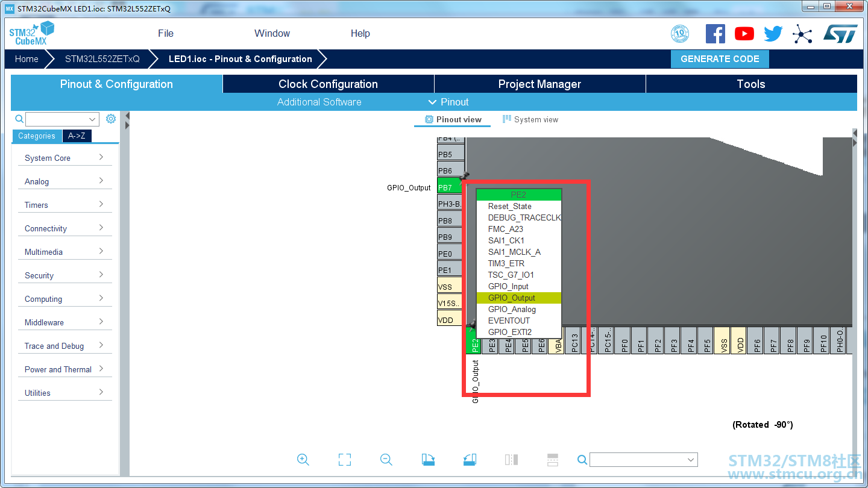Click the pin search magnifier in bottom toolbar
Image resolution: width=868 pixels, height=488 pixels.
[x=582, y=460]
